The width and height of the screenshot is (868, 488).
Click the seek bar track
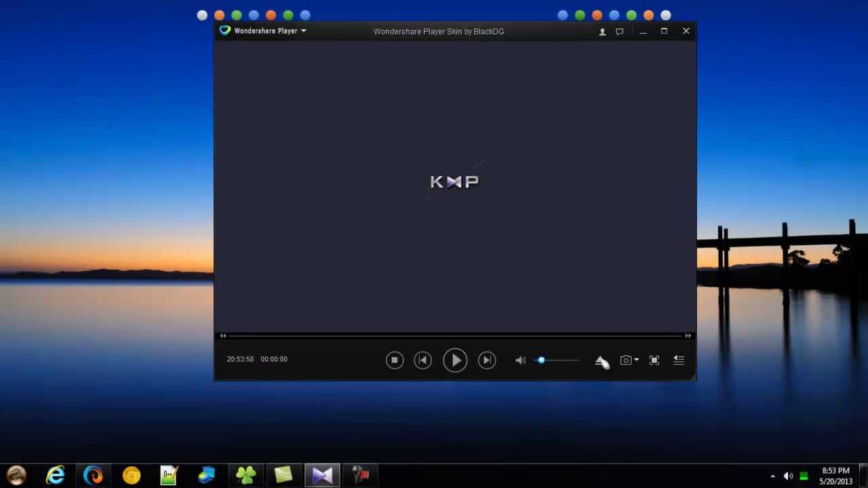pos(455,335)
